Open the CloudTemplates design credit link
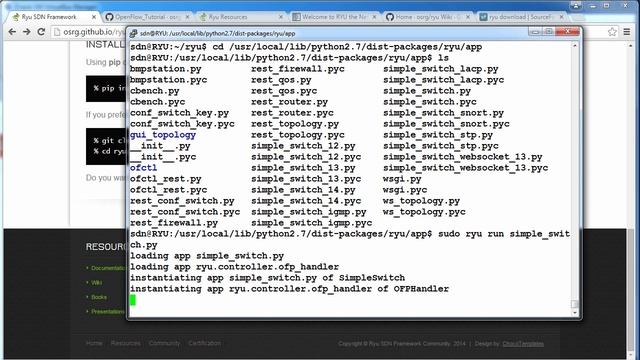The height and width of the screenshot is (360, 640). (523, 344)
